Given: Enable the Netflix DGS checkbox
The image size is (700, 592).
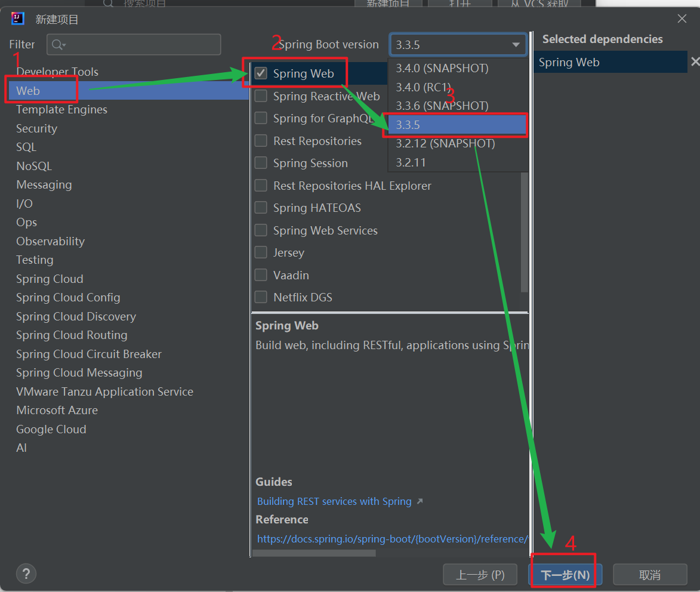Looking at the screenshot, I should (x=261, y=297).
